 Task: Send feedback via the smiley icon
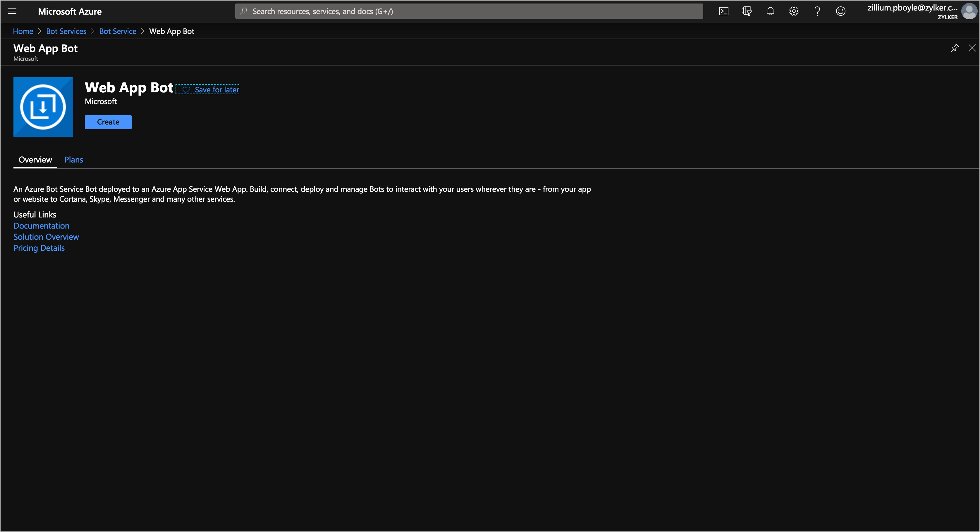[841, 11]
